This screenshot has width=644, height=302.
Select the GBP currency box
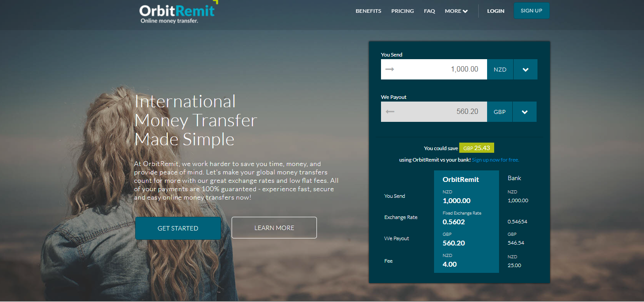click(x=499, y=112)
